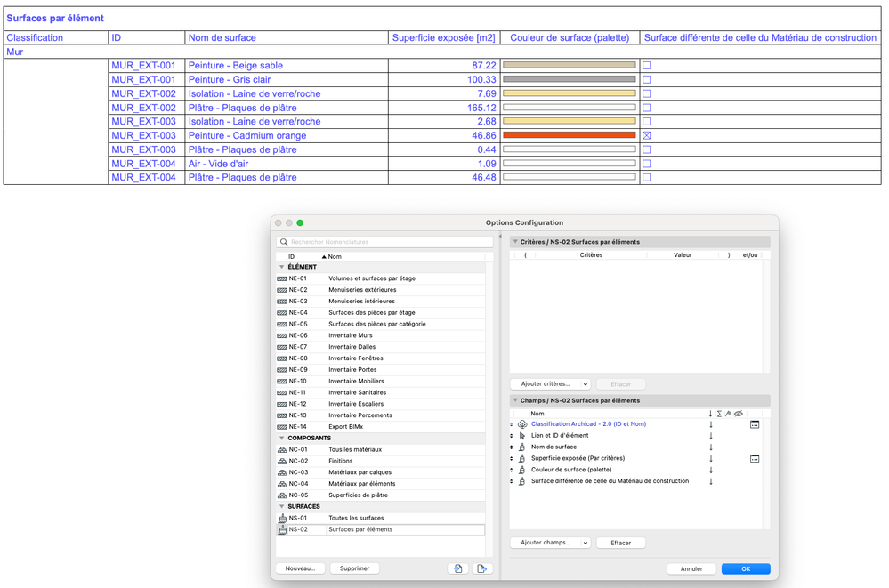This screenshot has width=889, height=588.
Task: Collapse left pane using the splitter arrow
Action: (x=500, y=237)
